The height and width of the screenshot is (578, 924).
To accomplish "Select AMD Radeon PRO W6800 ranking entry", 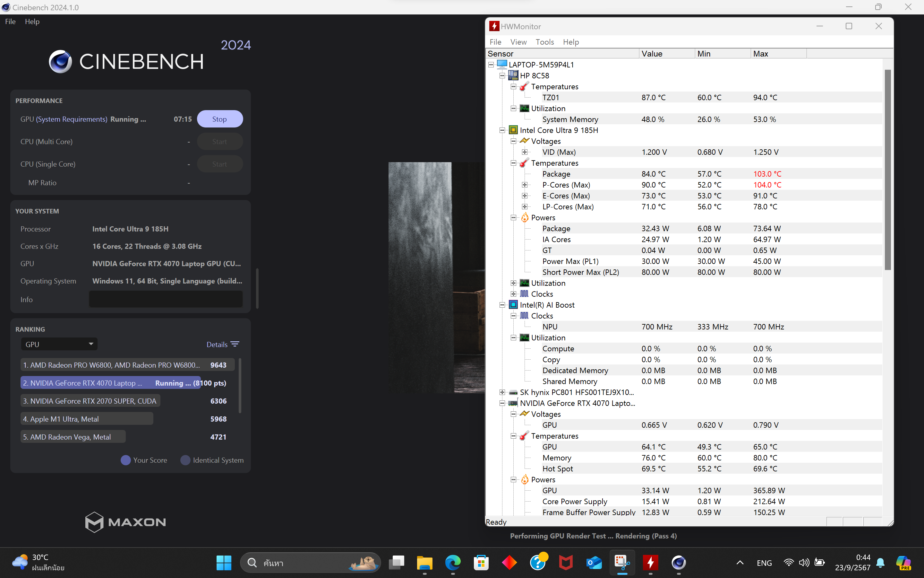I will coord(127,365).
